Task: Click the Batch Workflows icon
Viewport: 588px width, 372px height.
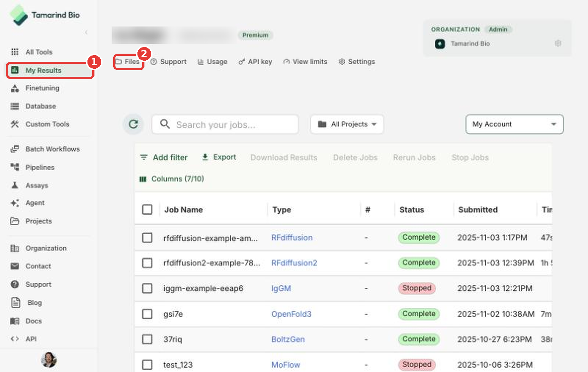Action: pyautogui.click(x=15, y=149)
